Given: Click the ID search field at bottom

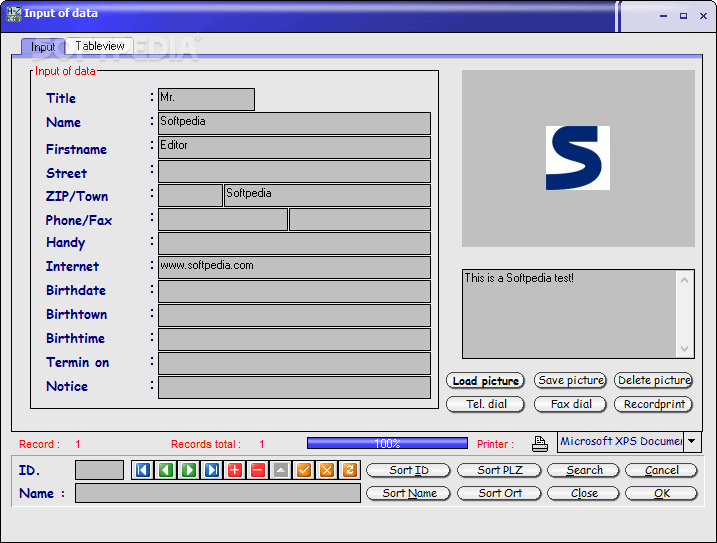Looking at the screenshot, I should (99, 470).
